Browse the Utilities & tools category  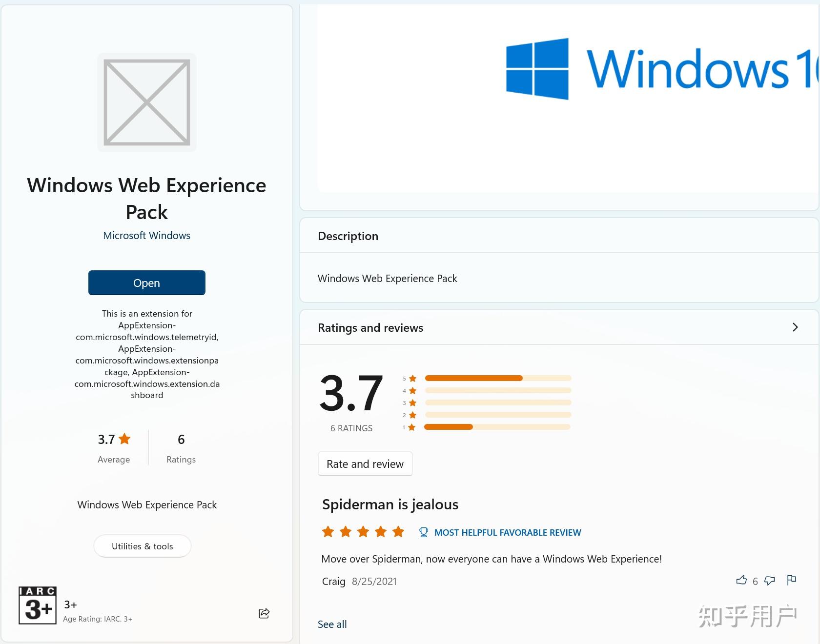pyautogui.click(x=142, y=546)
